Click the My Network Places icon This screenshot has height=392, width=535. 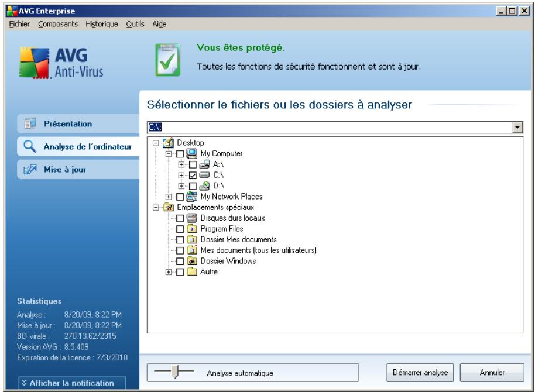click(192, 197)
